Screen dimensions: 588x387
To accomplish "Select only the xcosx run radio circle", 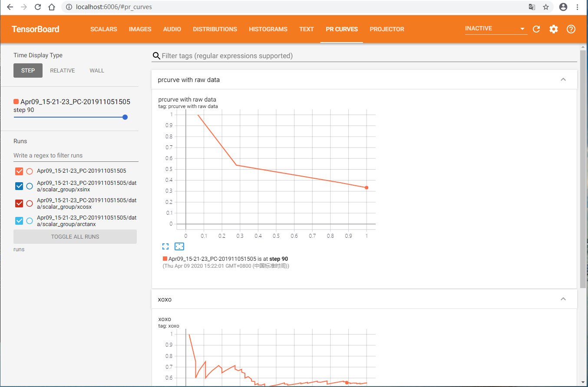I will tap(30, 203).
